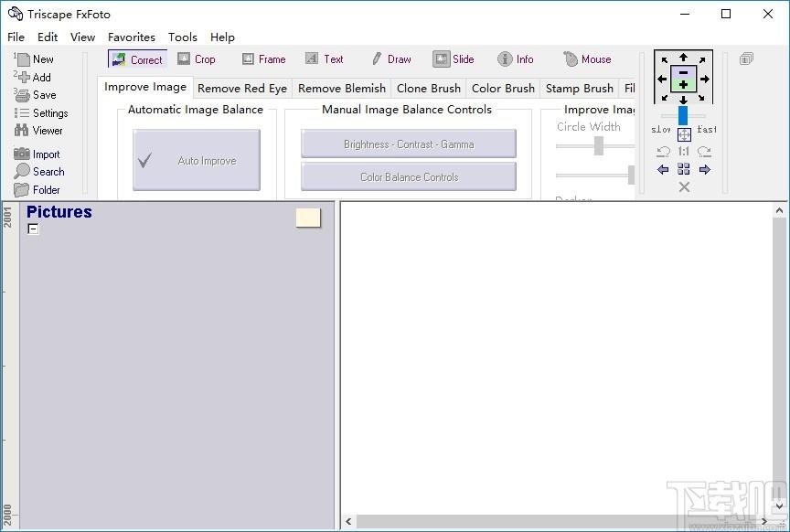Add a picture with the Add icon
790x532 pixels.
coord(24,78)
